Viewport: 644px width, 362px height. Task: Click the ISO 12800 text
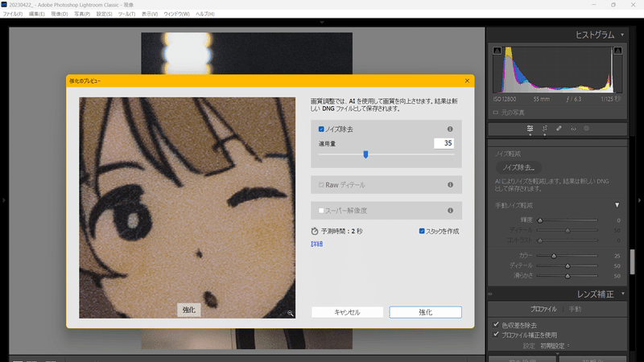(x=505, y=99)
